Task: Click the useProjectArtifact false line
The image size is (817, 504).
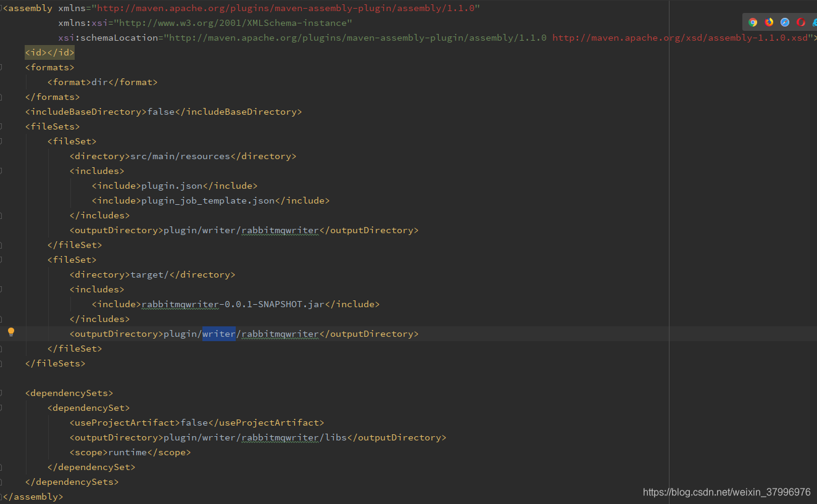Action: pos(197,423)
